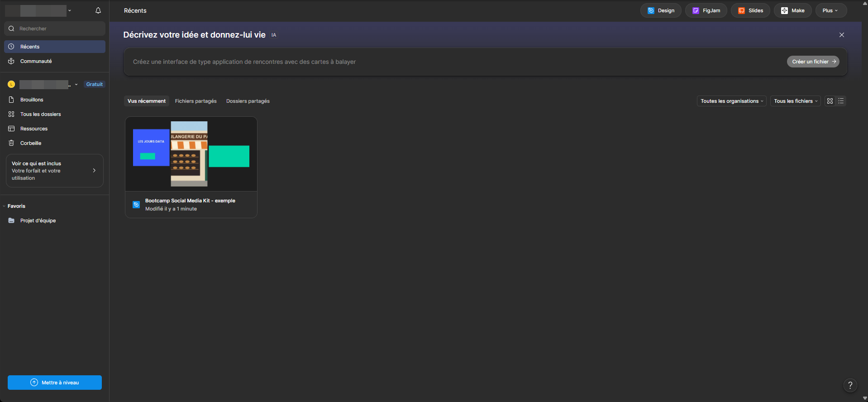This screenshot has height=402, width=868.
Task: Create a new Slides deck
Action: click(750, 10)
